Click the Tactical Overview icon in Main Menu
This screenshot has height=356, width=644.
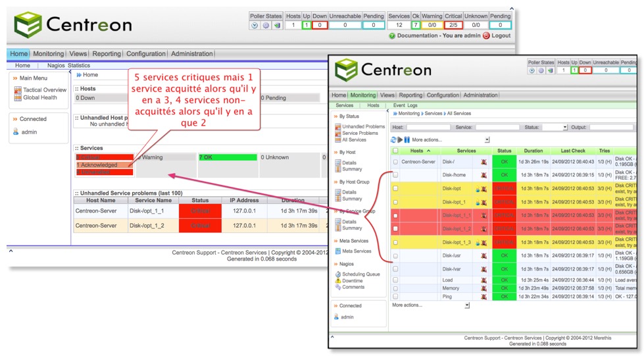(18, 90)
